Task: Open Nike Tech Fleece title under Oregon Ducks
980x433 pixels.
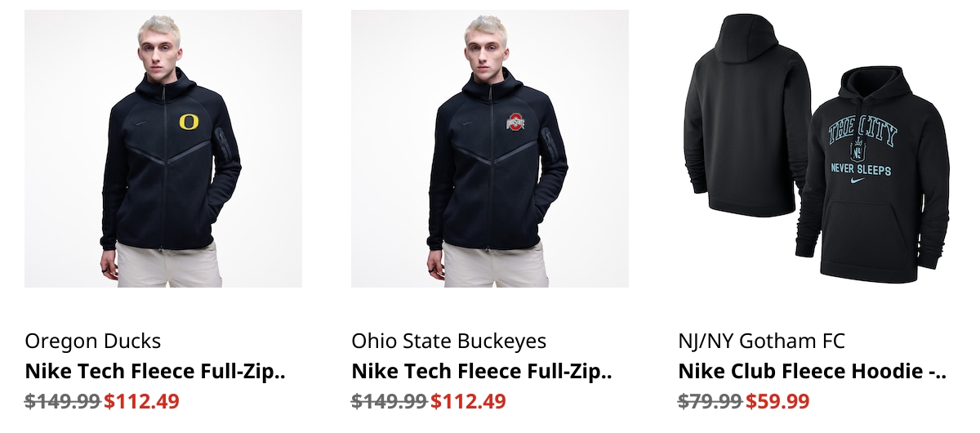Action: point(155,372)
